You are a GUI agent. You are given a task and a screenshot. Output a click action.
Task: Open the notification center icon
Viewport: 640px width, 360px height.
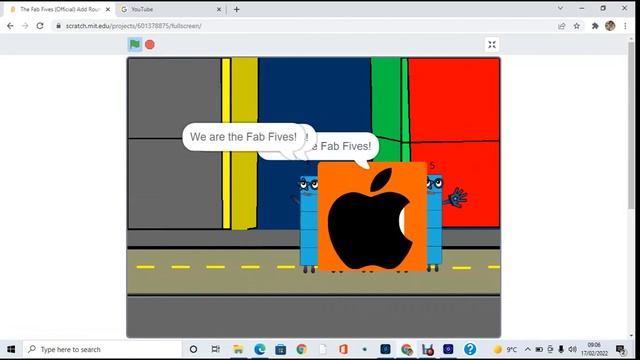[621, 349]
